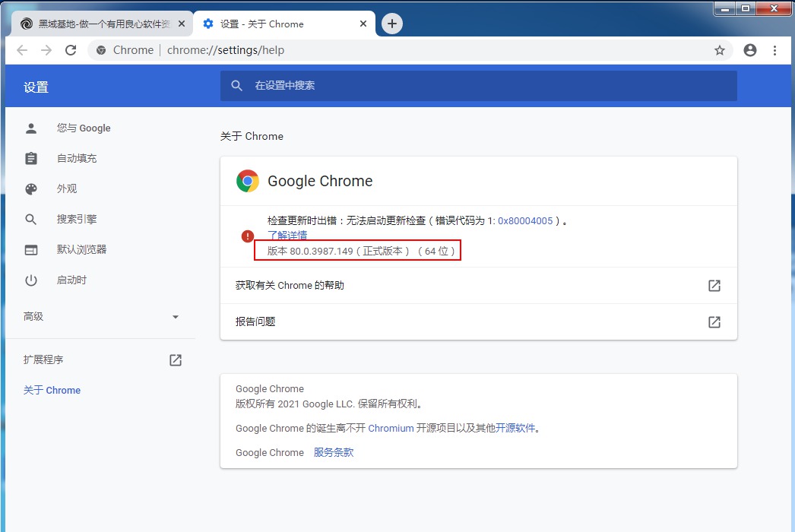This screenshot has height=532, width=795.
Task: Bookmark this page with the star icon
Action: point(720,50)
